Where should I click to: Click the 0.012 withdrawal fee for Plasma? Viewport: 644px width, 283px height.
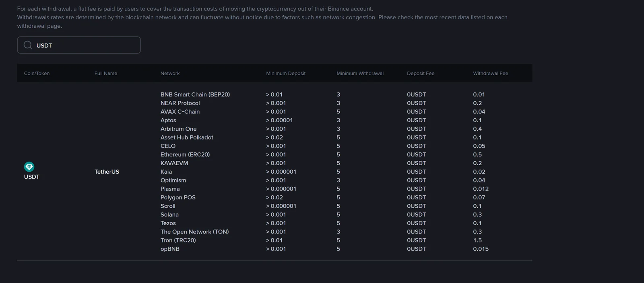pyautogui.click(x=481, y=189)
